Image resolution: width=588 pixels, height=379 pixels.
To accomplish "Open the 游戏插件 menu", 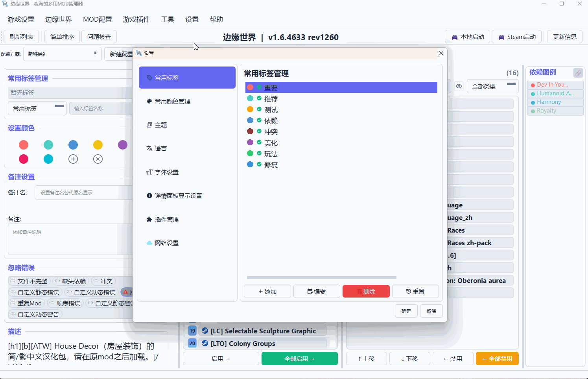I will pos(136,19).
